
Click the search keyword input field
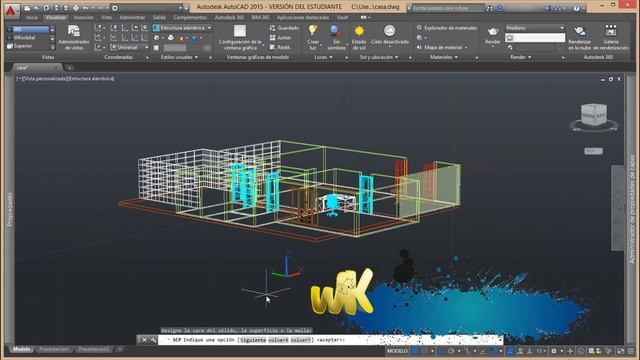tap(447, 8)
